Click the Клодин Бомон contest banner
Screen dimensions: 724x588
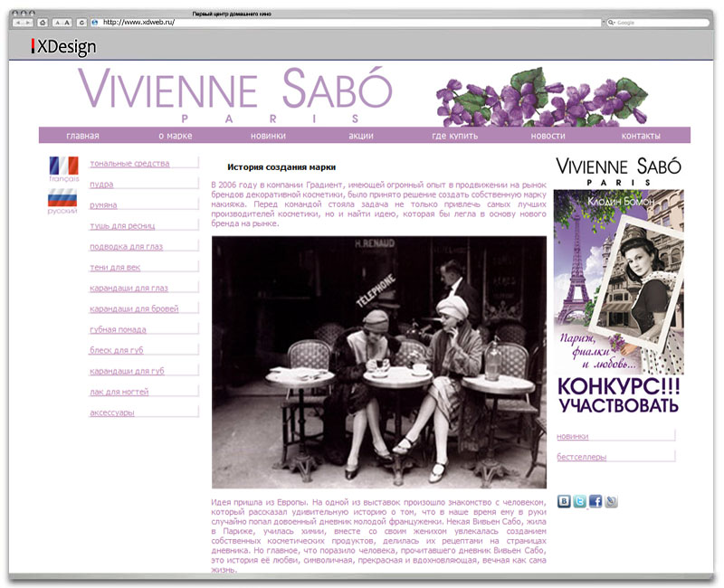tap(619, 282)
